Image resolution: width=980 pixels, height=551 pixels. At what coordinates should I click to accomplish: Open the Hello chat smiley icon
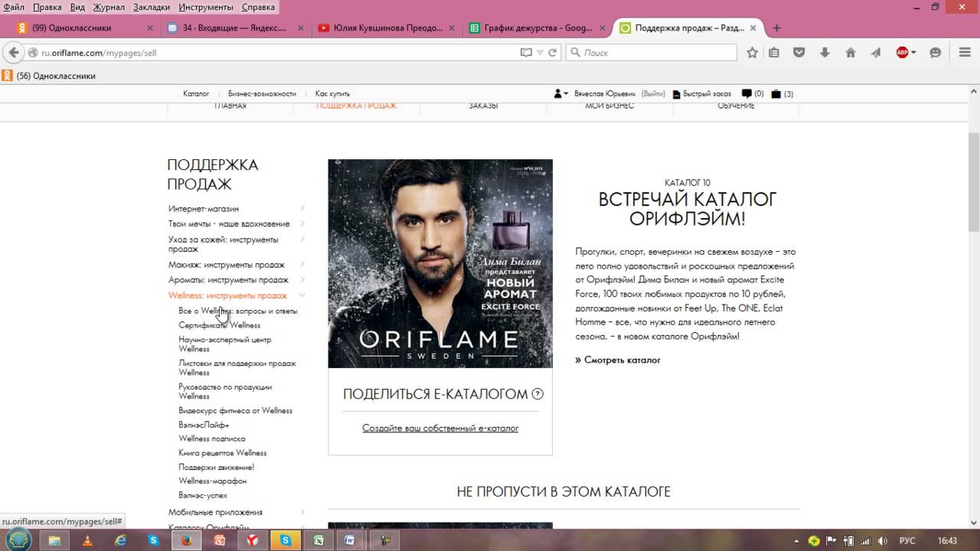(x=935, y=53)
